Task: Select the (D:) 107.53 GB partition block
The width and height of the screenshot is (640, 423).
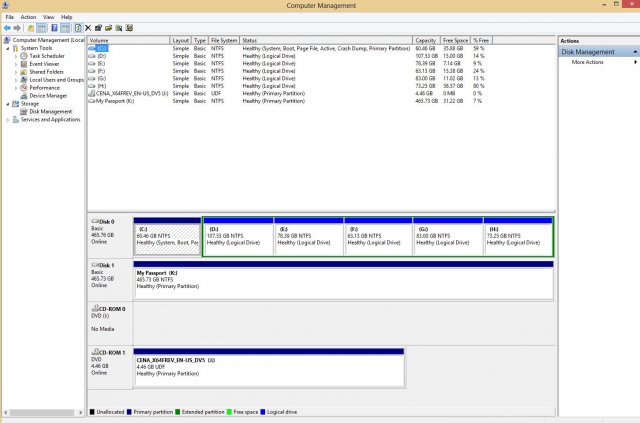Action: point(238,236)
